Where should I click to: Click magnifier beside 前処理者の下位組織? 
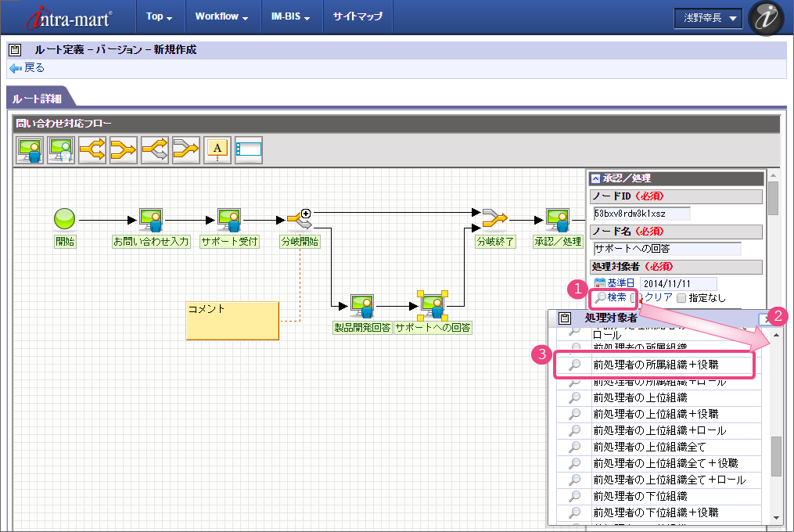(x=575, y=497)
